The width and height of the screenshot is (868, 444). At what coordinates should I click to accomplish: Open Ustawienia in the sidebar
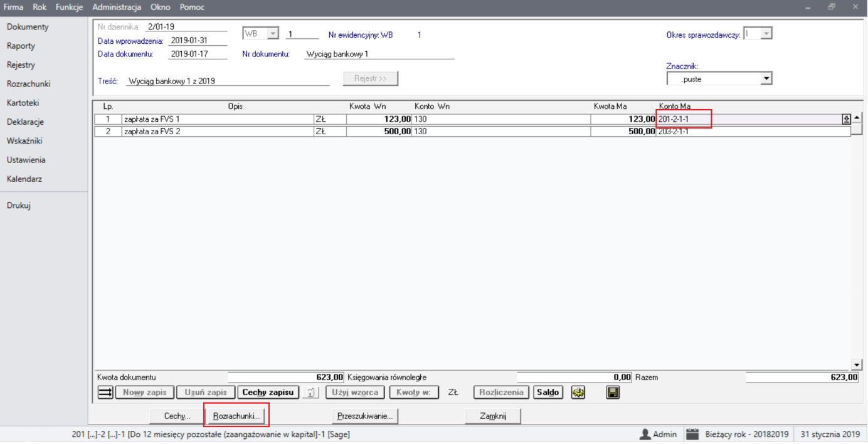pyautogui.click(x=26, y=160)
